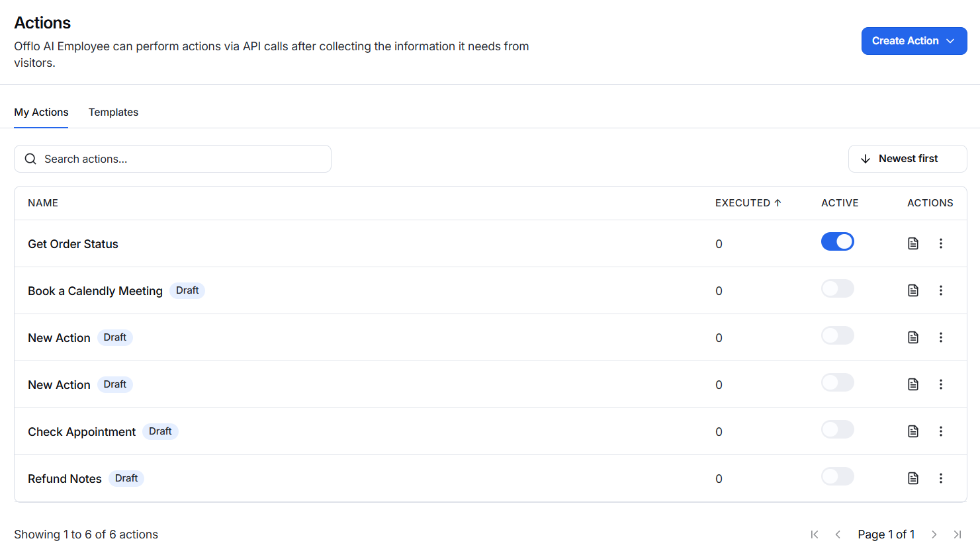The image size is (980, 551).
Task: View the document icon for Check Appointment
Action: [913, 431]
